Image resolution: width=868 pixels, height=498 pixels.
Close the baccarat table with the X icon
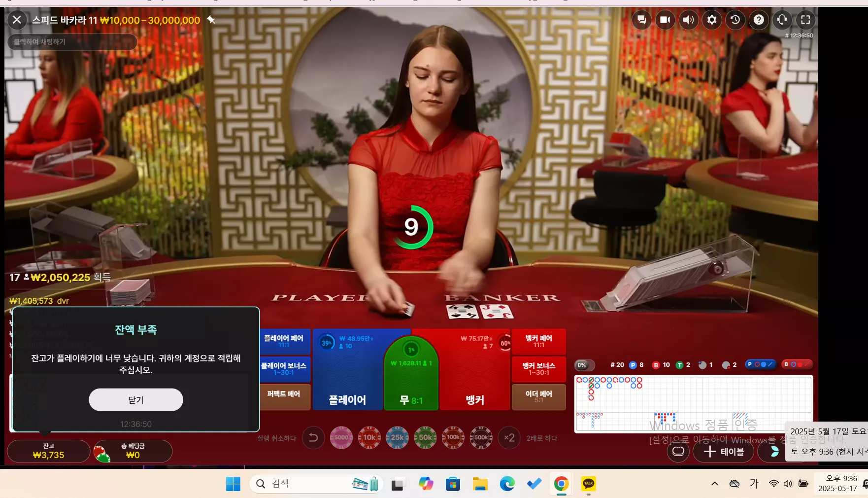point(17,20)
